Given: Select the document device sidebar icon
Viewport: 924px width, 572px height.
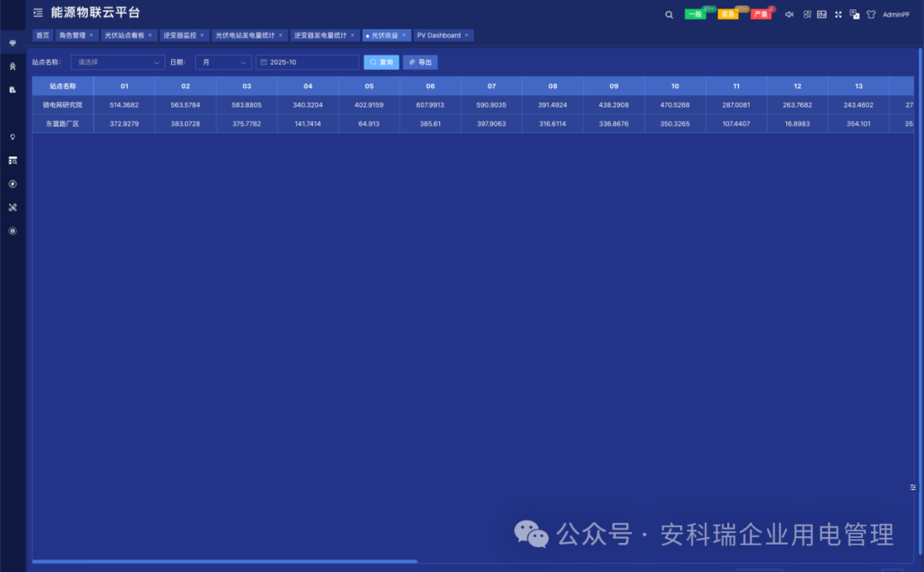Looking at the screenshot, I should [x=12, y=90].
